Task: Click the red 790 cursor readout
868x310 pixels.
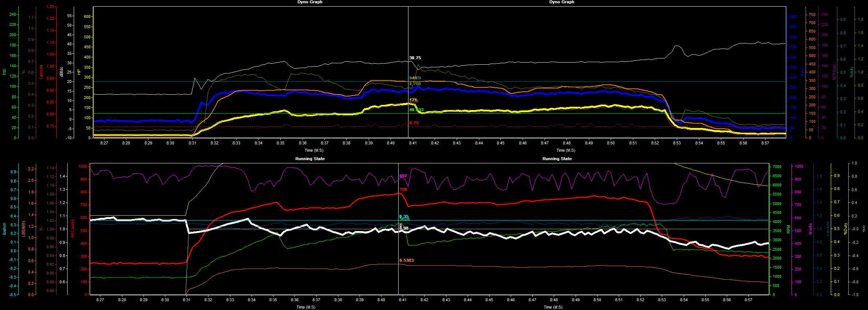Action: coord(403,189)
